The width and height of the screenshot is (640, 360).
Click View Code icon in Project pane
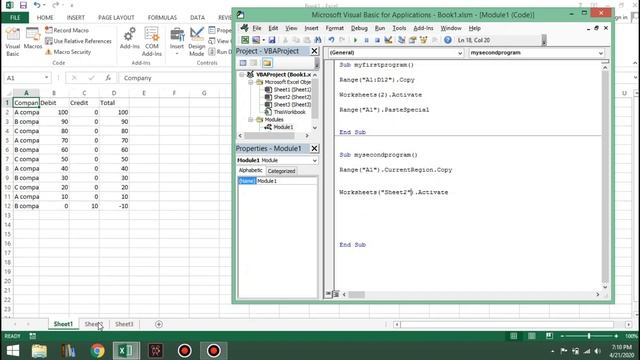click(x=243, y=63)
